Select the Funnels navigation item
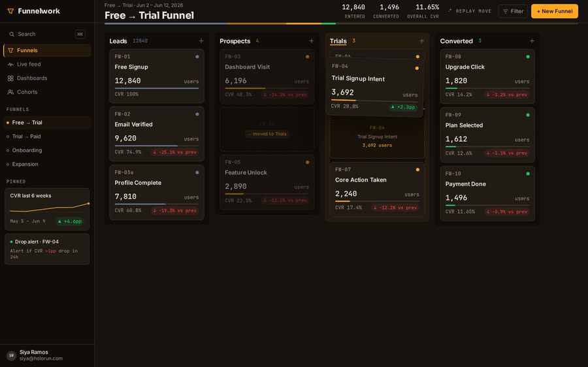Viewport: 588px width, 367px height. point(47,50)
